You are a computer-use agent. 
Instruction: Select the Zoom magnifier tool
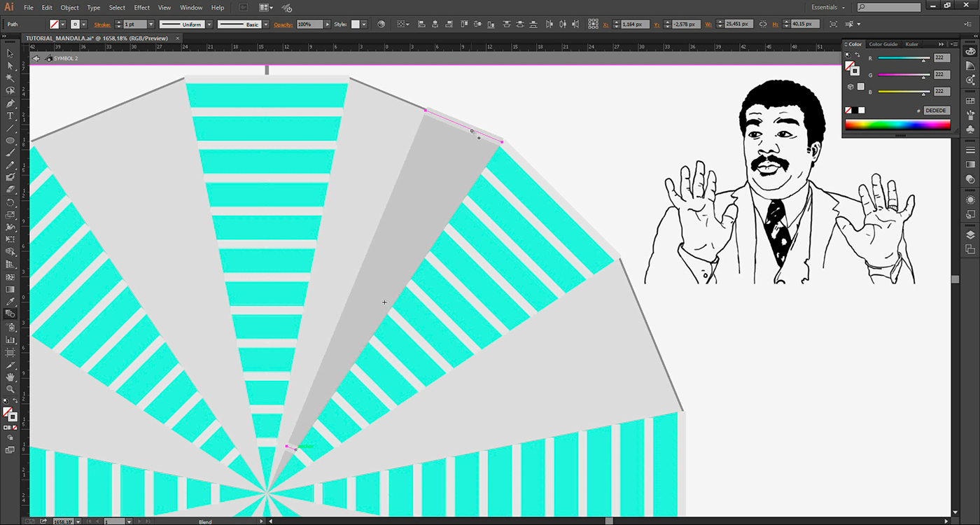pos(10,389)
